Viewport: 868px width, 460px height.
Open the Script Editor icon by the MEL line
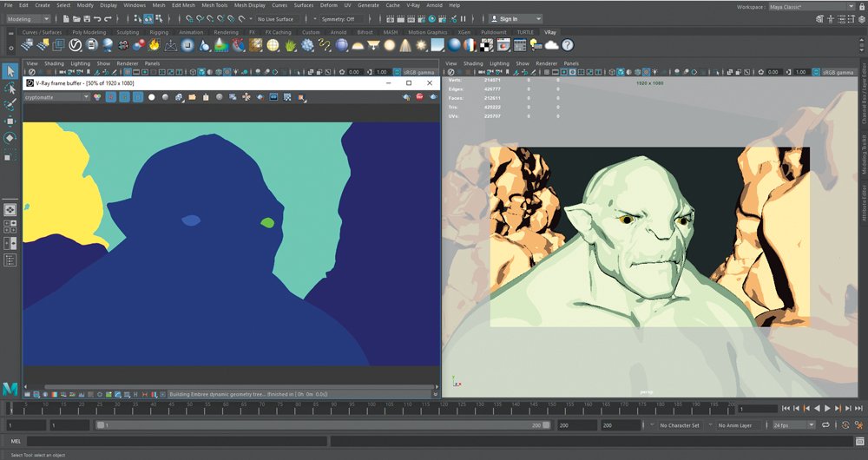coord(859,441)
